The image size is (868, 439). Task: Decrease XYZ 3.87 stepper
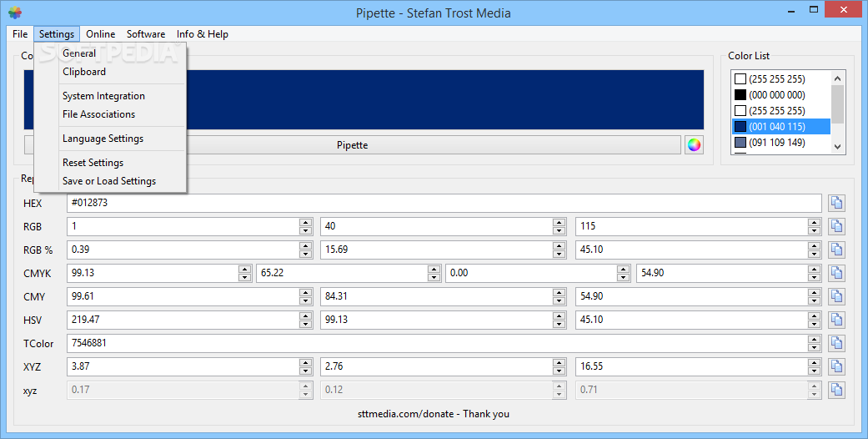[305, 371]
